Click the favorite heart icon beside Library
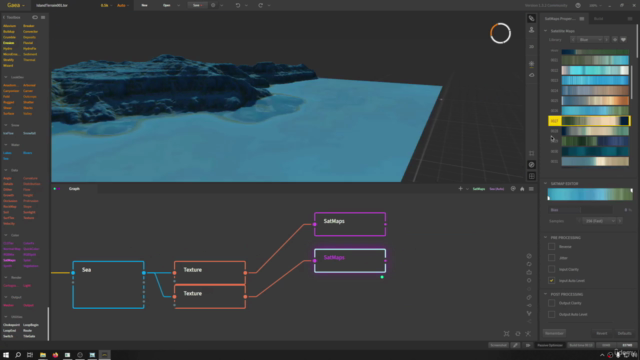 point(623,40)
